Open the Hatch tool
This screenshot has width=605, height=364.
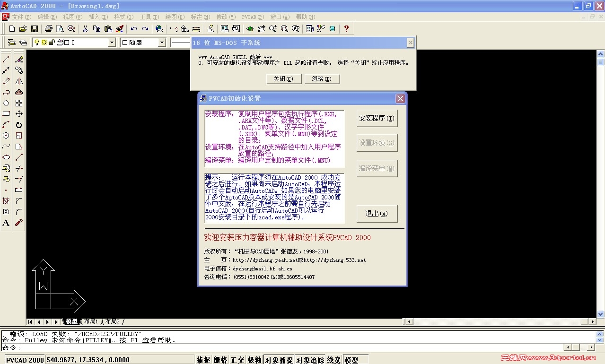click(x=6, y=201)
